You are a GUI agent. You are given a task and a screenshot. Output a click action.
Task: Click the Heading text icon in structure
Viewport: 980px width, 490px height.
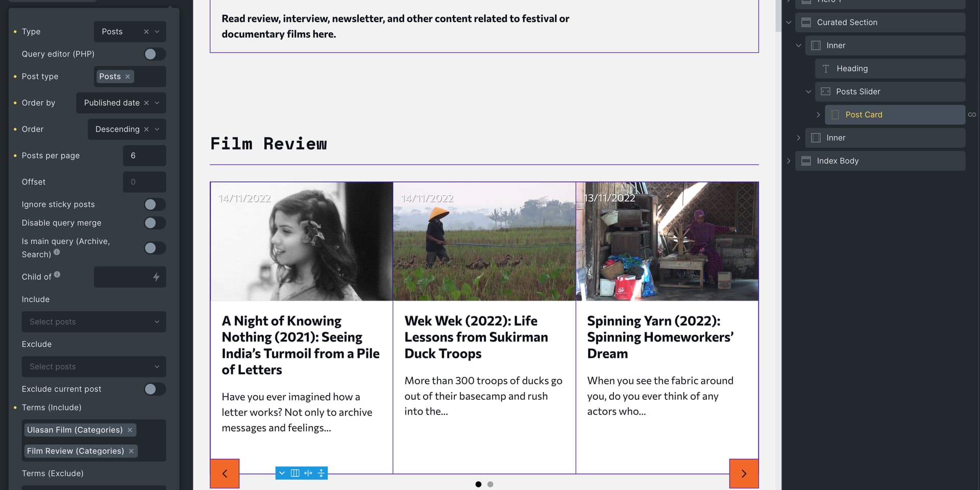pos(826,68)
